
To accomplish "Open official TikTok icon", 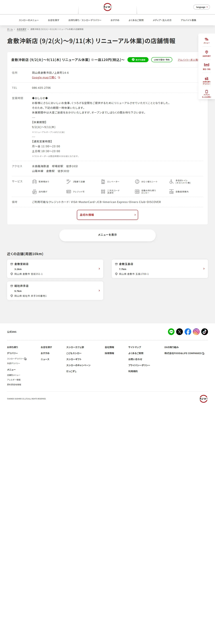I will coord(204,332).
